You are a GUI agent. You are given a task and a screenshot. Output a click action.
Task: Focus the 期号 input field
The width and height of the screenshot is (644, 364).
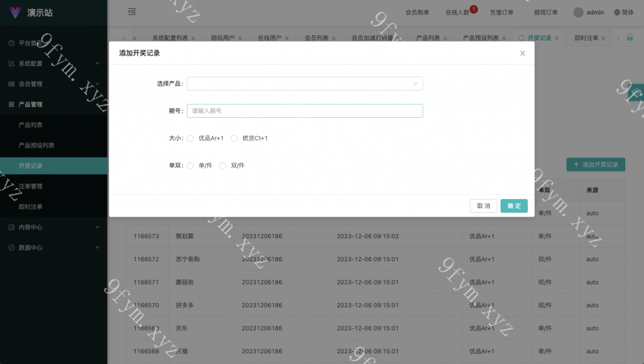coord(305,111)
